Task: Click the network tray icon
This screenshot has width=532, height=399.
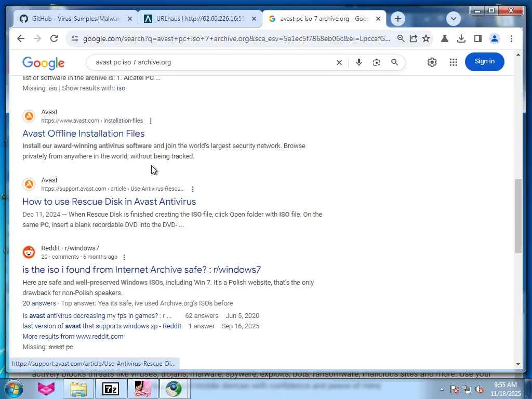Action: pyautogui.click(x=467, y=390)
